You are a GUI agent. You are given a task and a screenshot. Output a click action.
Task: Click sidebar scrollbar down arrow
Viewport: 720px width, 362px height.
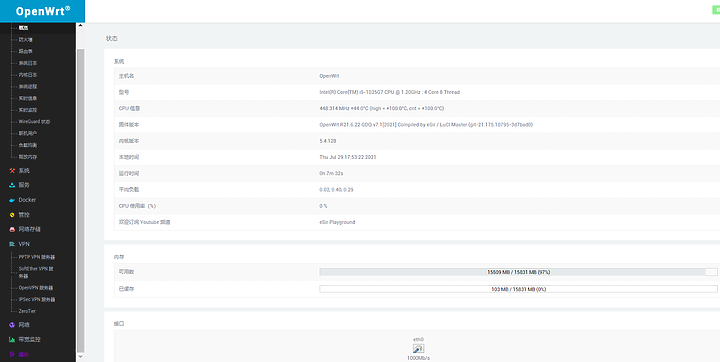81,356
